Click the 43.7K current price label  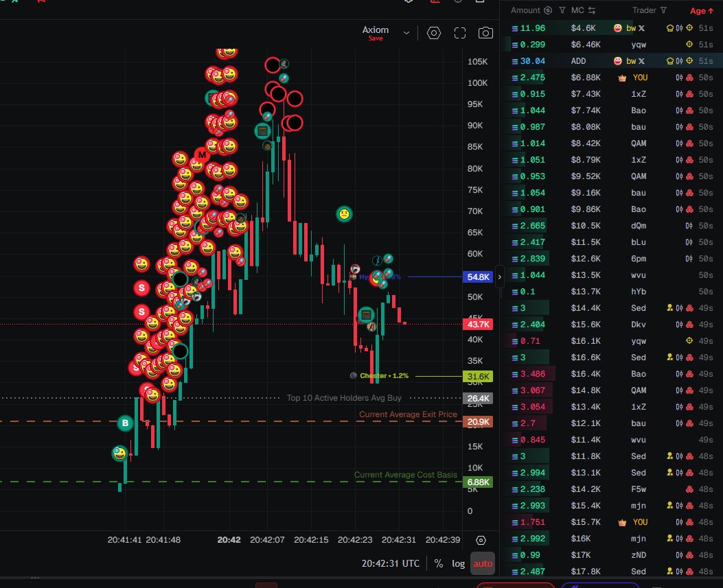478,325
